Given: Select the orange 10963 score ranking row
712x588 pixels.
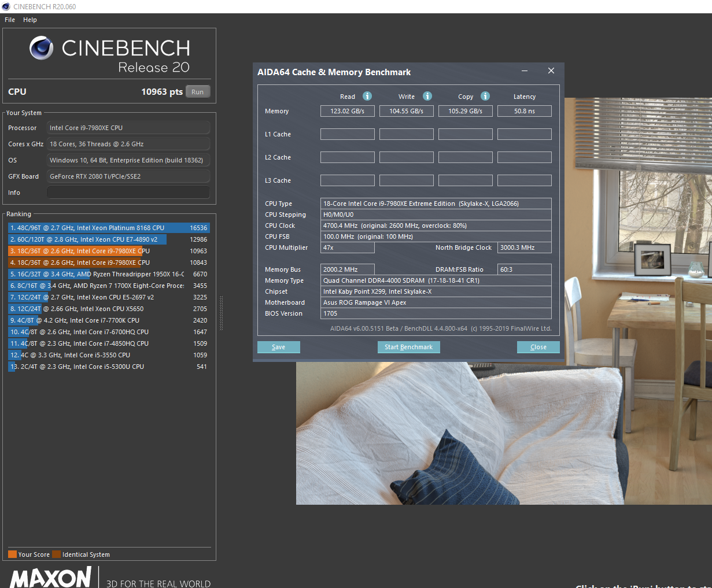Looking at the screenshot, I should tap(109, 251).
